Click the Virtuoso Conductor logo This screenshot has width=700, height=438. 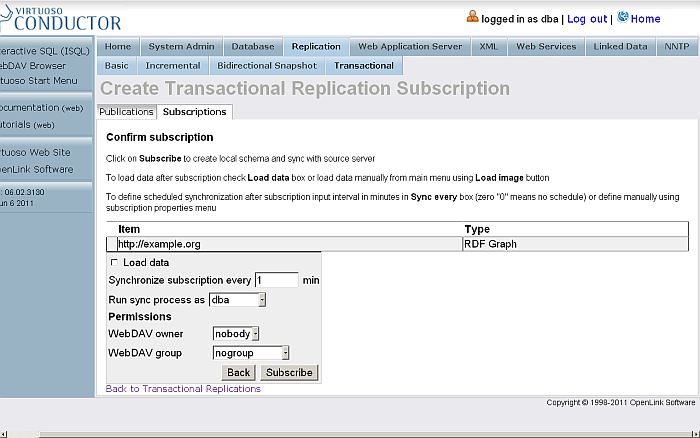point(60,17)
